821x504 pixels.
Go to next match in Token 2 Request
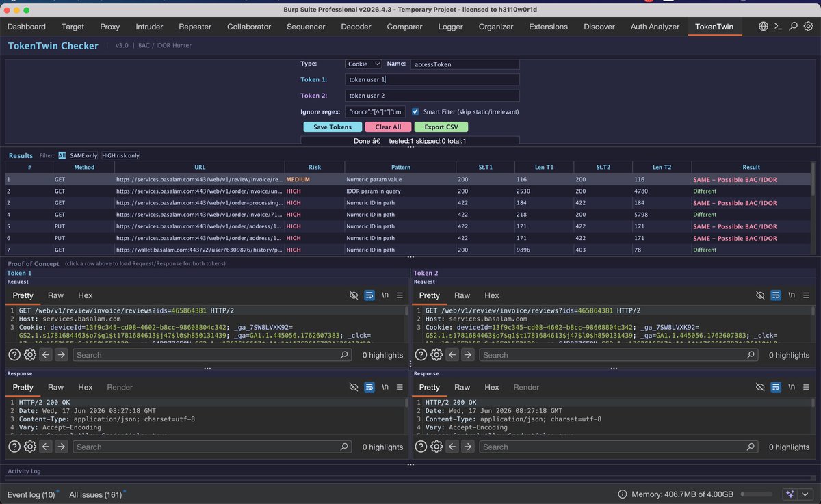pos(468,355)
